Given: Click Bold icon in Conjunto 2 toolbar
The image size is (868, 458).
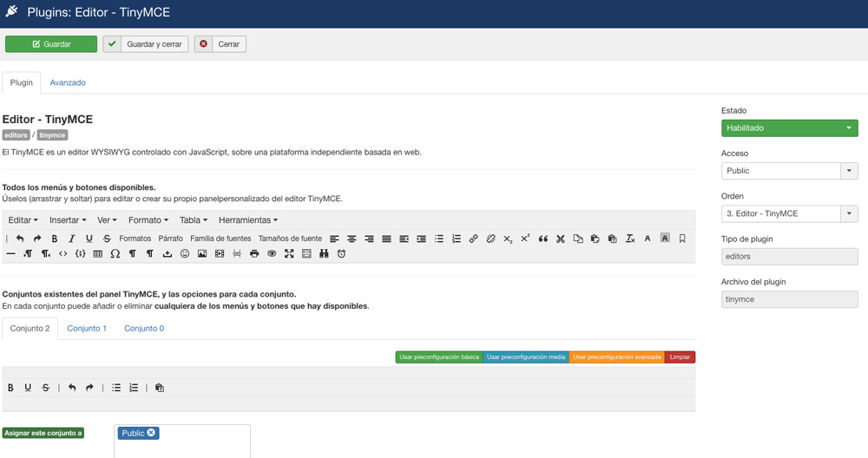Looking at the screenshot, I should (10, 388).
